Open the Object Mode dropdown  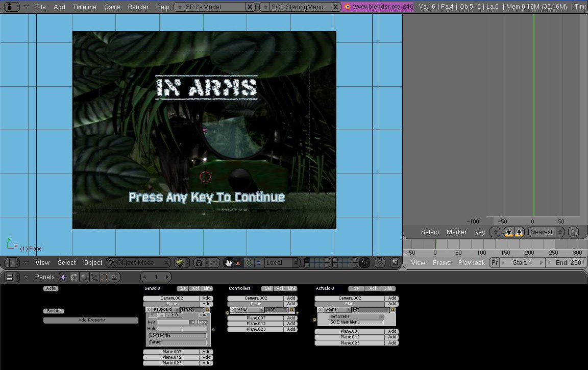click(x=138, y=263)
